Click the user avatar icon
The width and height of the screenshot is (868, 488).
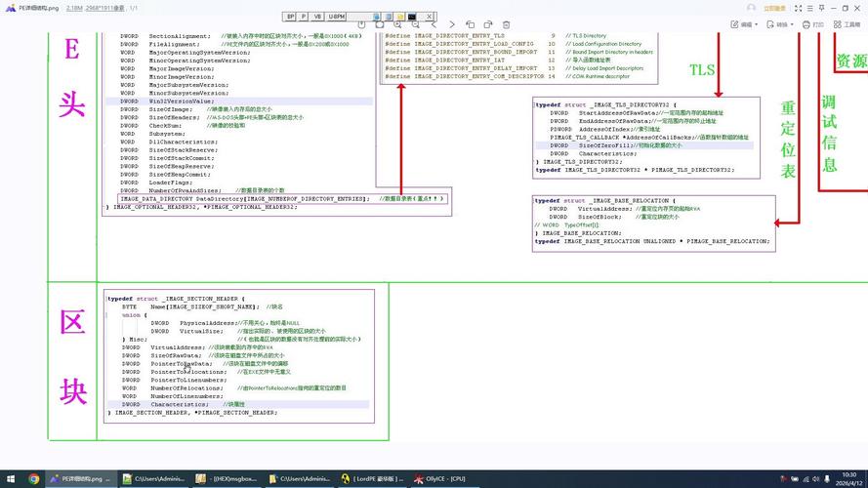751,9
